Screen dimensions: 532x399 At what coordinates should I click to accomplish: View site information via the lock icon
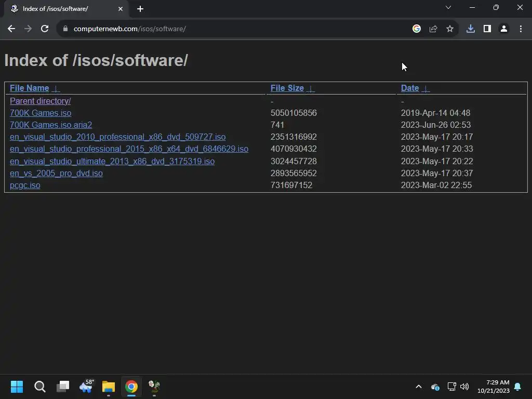click(x=65, y=29)
